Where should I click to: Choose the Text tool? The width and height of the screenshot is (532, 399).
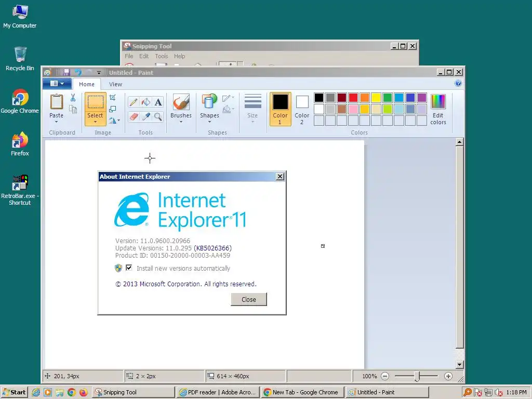(158, 102)
